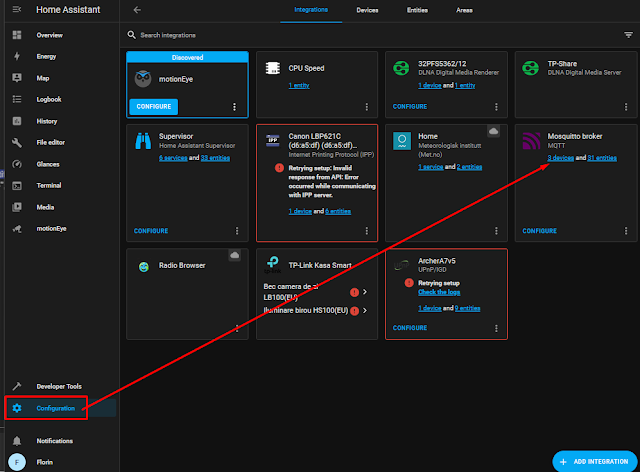Open Logbook list icon in sidebar

click(17, 99)
